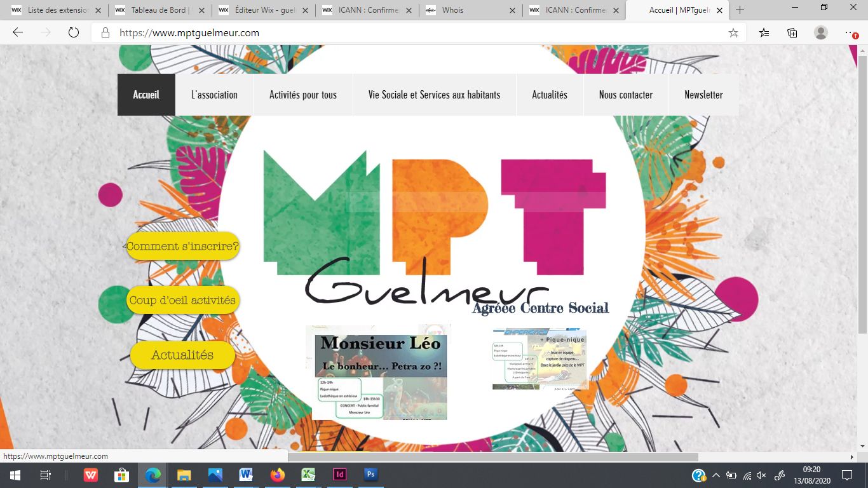Viewport: 868px width, 488px height.
Task: Open the Collections icon in Edge toolbar
Action: (x=792, y=33)
